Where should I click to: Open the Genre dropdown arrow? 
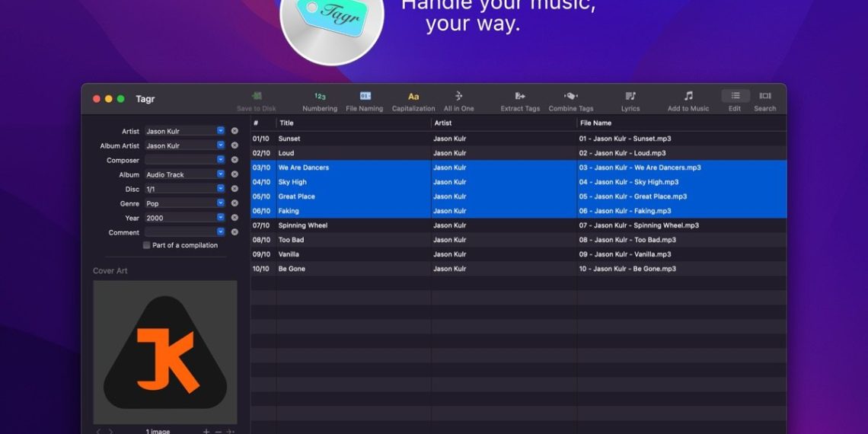pos(221,203)
